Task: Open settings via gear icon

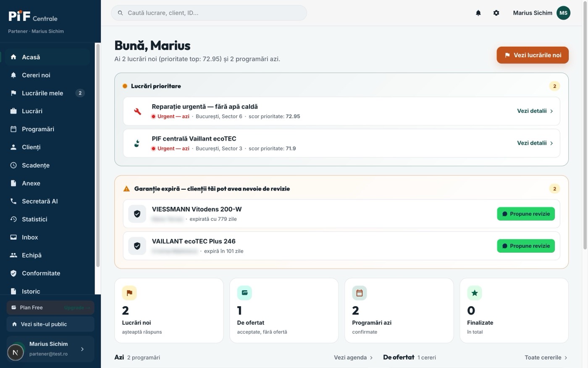Action: [x=496, y=13]
